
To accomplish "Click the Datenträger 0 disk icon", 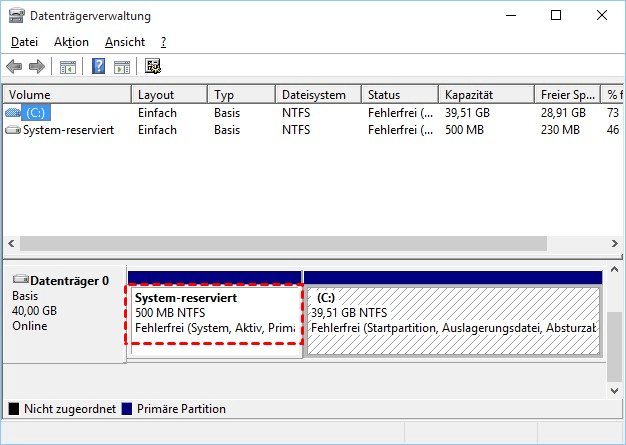I will (x=21, y=279).
